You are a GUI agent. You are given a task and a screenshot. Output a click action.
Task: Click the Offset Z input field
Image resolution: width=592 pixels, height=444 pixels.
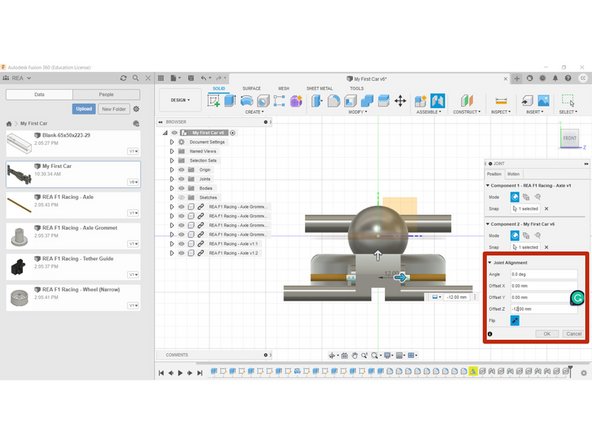(544, 309)
